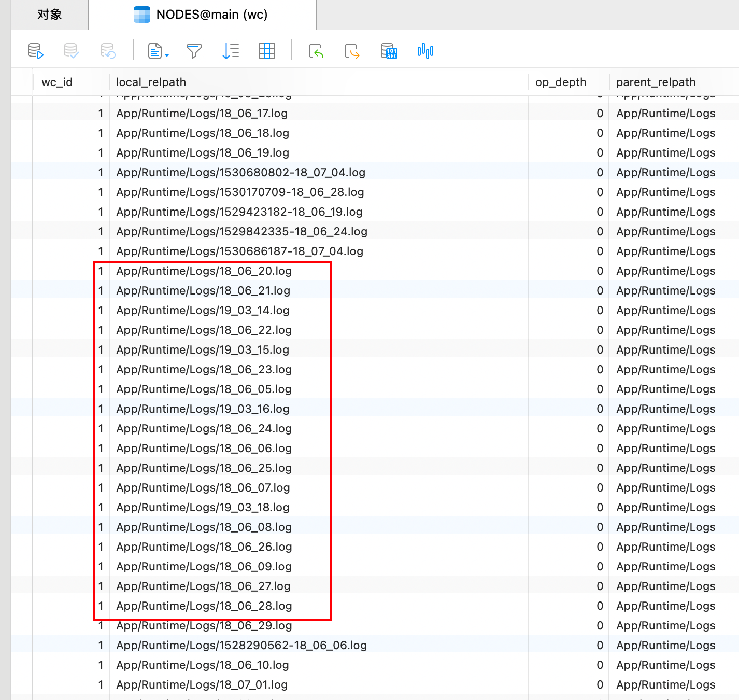Switch to the 对象 tab
The image size is (739, 700).
pos(50,15)
